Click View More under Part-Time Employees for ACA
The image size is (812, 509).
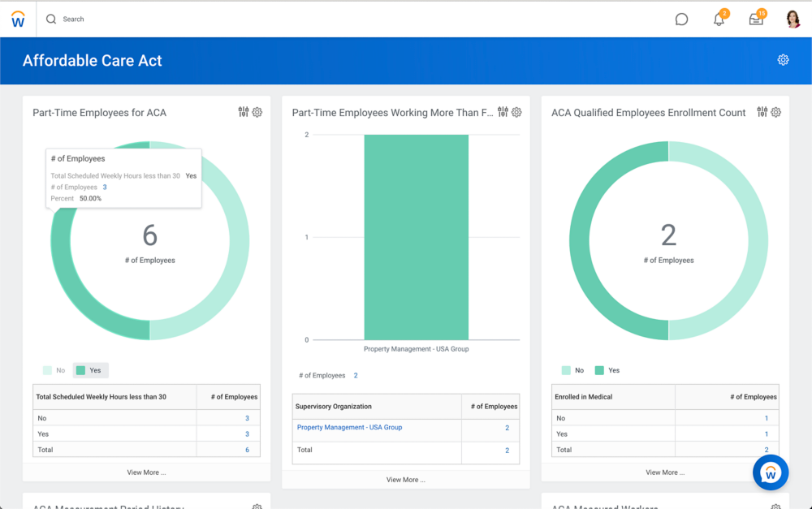point(147,472)
